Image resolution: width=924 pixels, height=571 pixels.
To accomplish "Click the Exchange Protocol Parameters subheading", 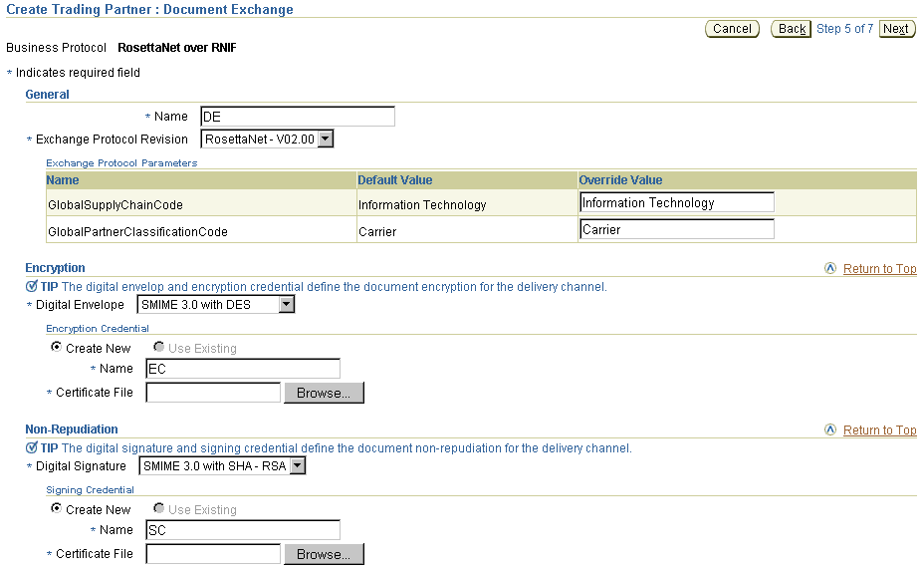I will point(121,163).
